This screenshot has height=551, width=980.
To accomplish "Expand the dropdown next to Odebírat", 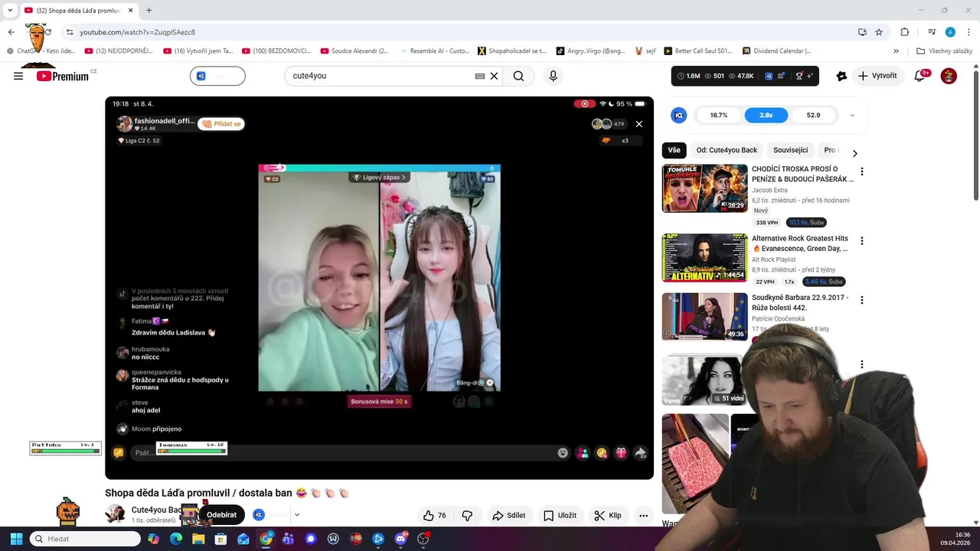I will [x=297, y=515].
